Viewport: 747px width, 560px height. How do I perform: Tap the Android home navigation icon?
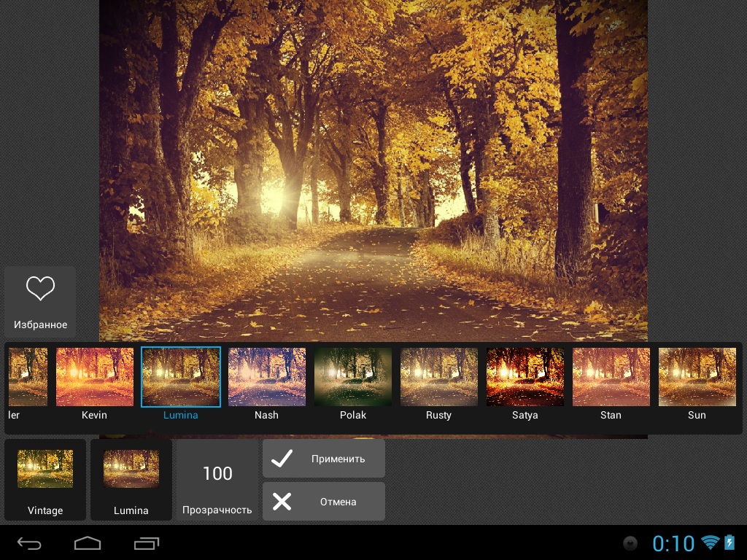[88, 543]
